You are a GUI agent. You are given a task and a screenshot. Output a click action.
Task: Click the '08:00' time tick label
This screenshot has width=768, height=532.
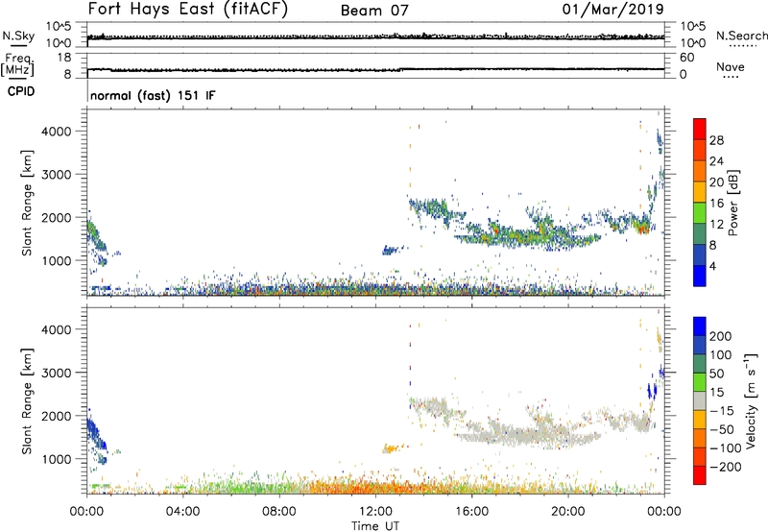[x=278, y=512]
